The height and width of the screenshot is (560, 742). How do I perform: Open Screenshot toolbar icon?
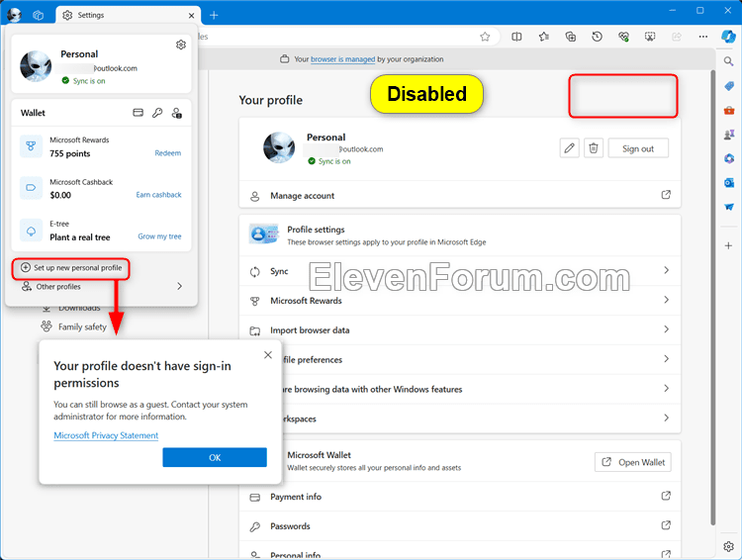click(x=650, y=37)
